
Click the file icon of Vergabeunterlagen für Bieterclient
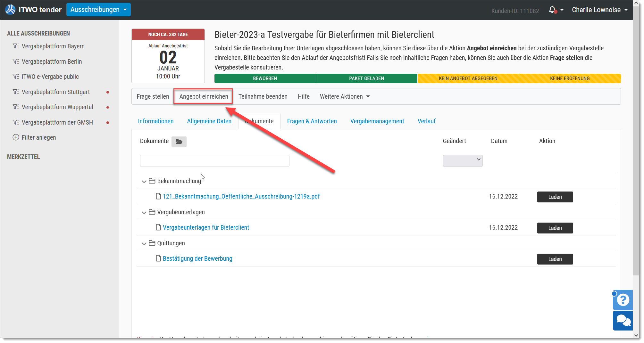(x=158, y=227)
